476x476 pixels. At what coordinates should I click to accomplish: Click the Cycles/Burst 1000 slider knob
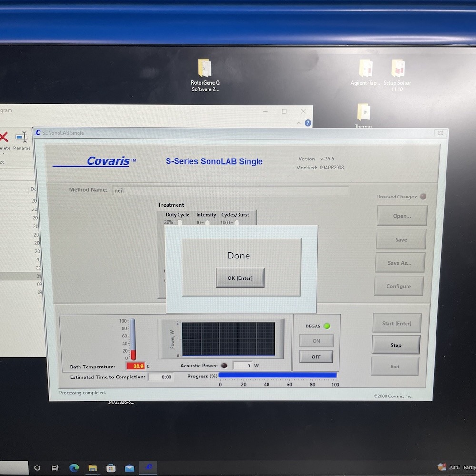[237, 223]
